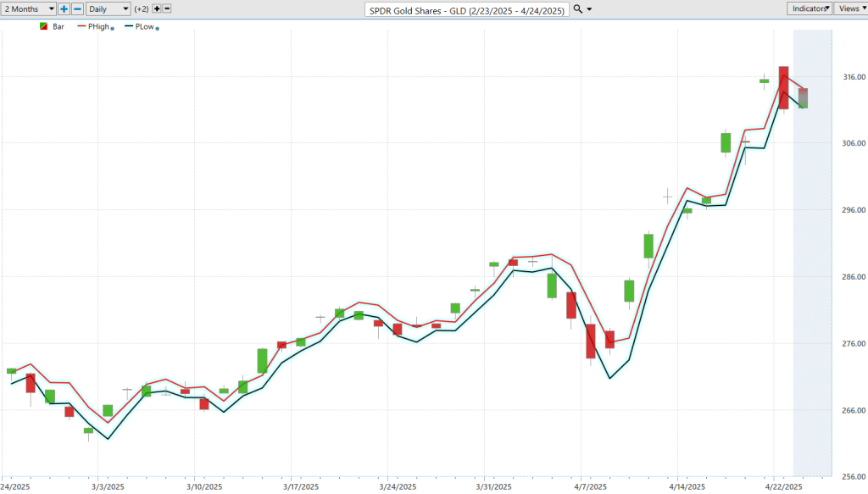This screenshot has height=494, width=868.
Task: Click the 4/7/2025 date axis label
Action: pos(590,487)
